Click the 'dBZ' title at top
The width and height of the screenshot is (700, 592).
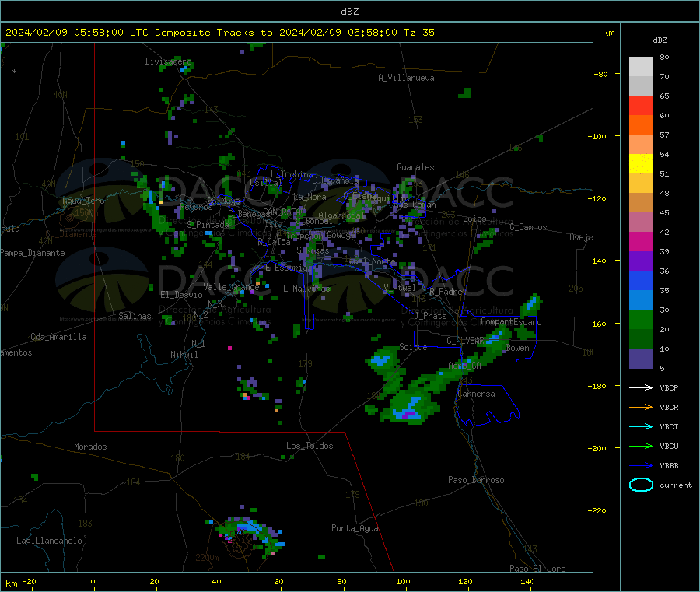point(349,11)
